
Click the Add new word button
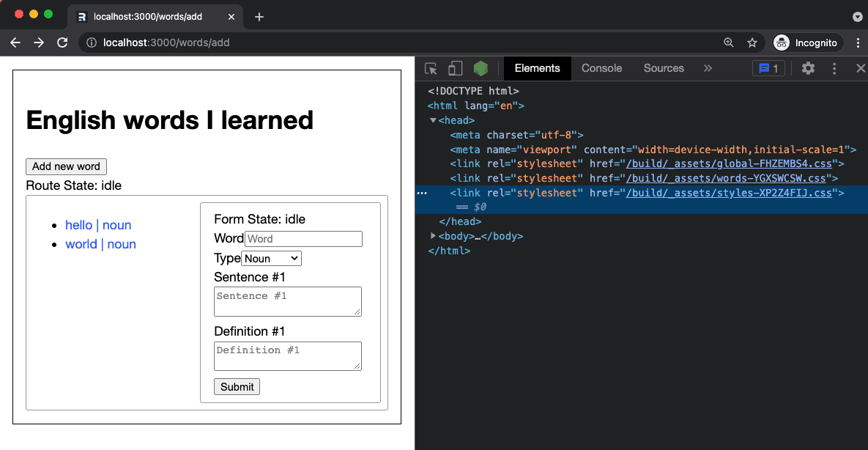[66, 166]
